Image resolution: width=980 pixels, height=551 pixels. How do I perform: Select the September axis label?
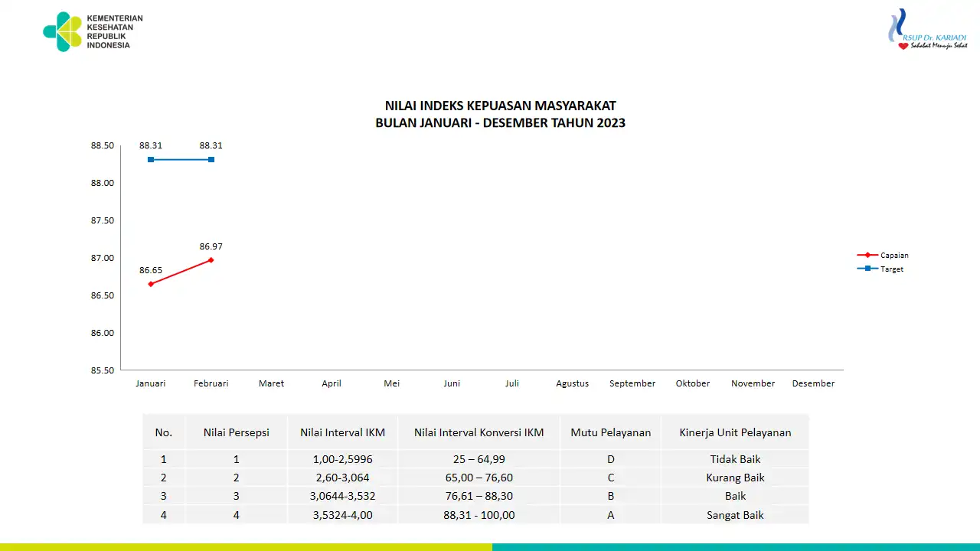[x=632, y=383]
